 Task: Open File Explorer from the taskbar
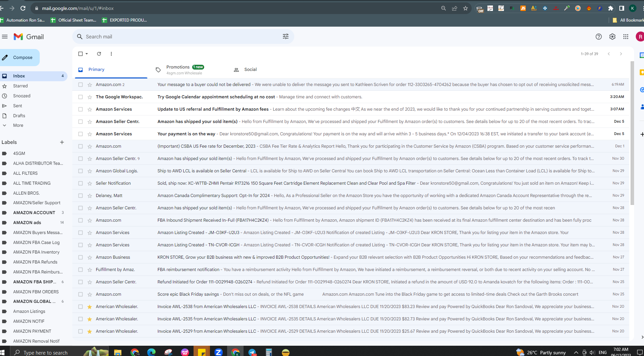point(118,352)
